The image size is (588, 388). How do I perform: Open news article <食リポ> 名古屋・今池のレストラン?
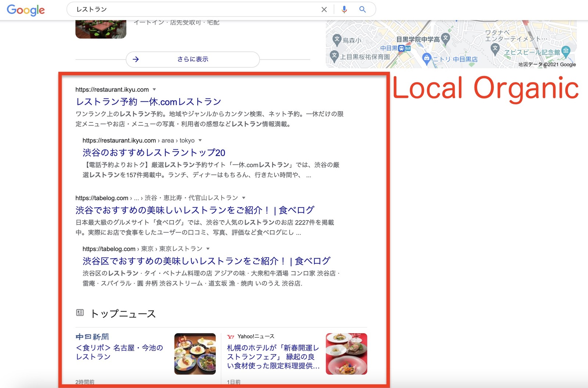[x=119, y=352]
